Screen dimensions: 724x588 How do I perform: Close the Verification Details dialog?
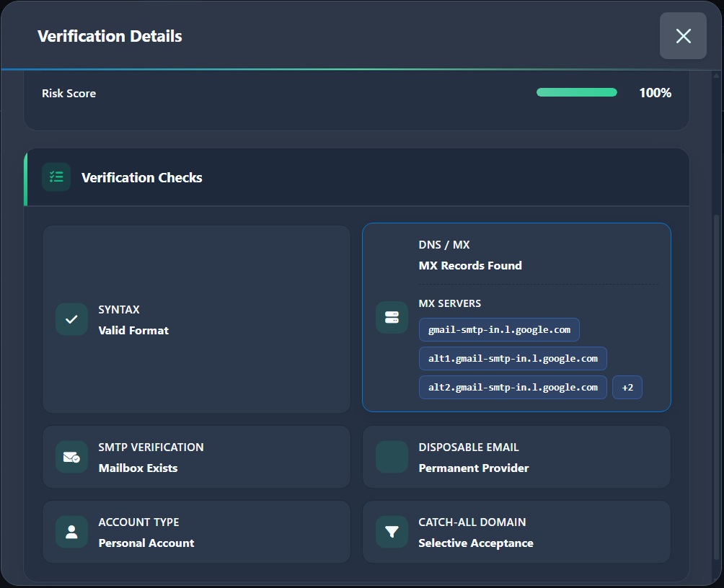click(683, 36)
